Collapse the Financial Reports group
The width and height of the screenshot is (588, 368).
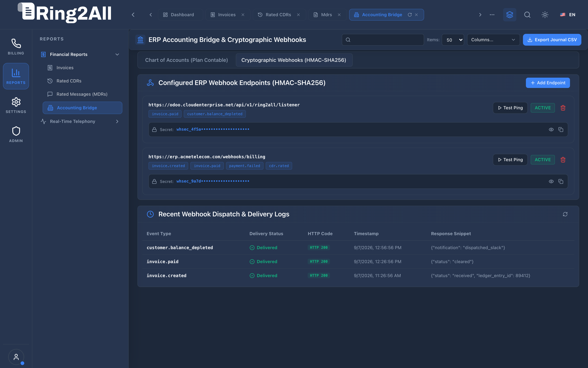[x=80, y=54]
